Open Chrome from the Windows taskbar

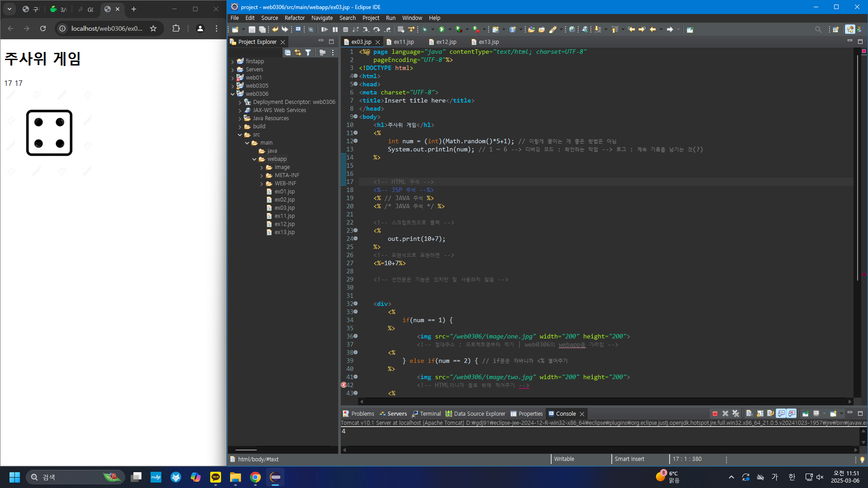[255, 477]
